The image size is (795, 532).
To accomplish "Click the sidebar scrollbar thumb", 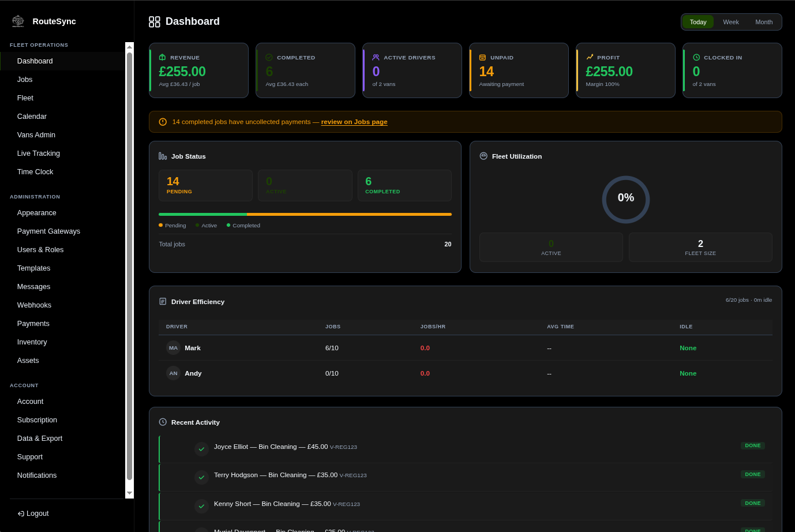I will pyautogui.click(x=129, y=266).
